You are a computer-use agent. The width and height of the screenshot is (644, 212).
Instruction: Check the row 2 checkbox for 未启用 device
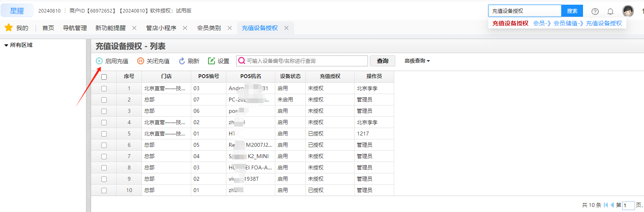104,100
